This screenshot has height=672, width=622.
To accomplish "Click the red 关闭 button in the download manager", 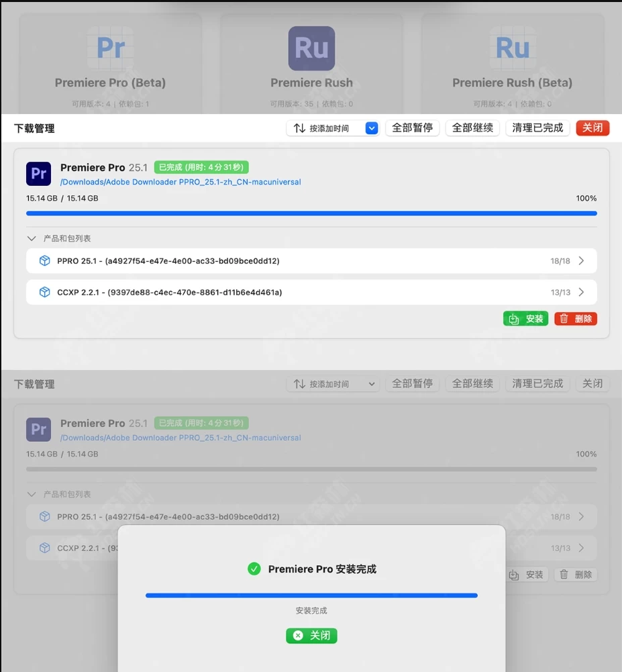I will tap(592, 128).
